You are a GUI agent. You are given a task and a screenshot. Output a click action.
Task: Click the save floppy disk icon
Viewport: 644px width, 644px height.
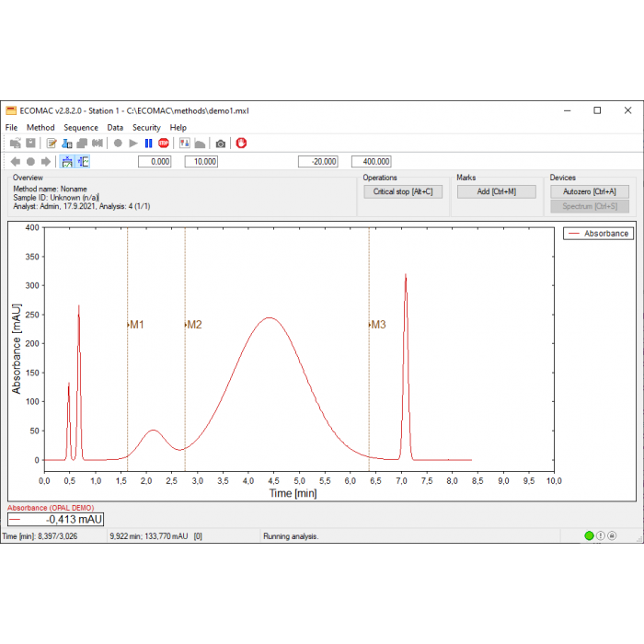30,144
